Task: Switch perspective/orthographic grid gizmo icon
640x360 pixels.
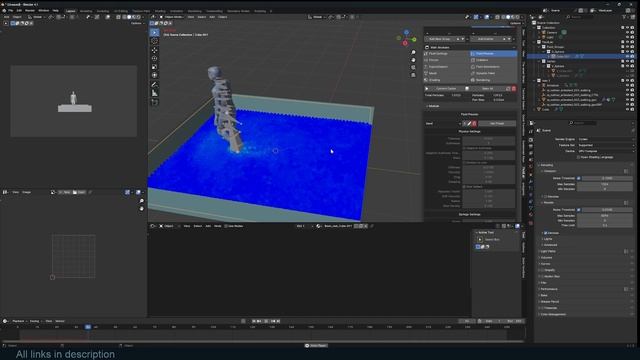Action: [413, 76]
